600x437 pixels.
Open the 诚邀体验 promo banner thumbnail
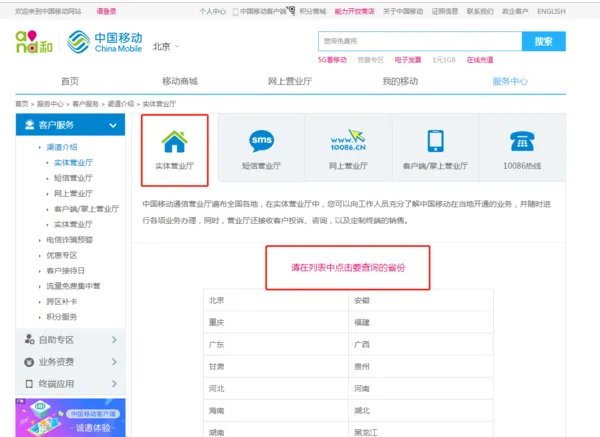70,417
